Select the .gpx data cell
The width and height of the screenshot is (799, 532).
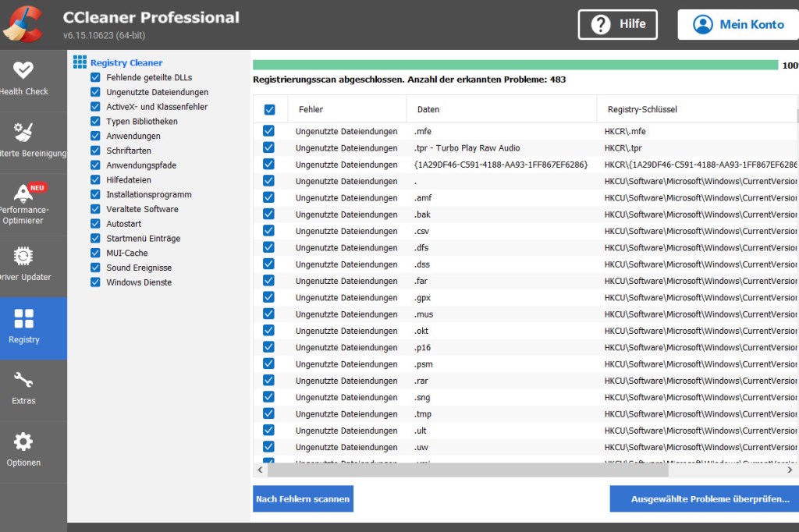[x=422, y=298]
